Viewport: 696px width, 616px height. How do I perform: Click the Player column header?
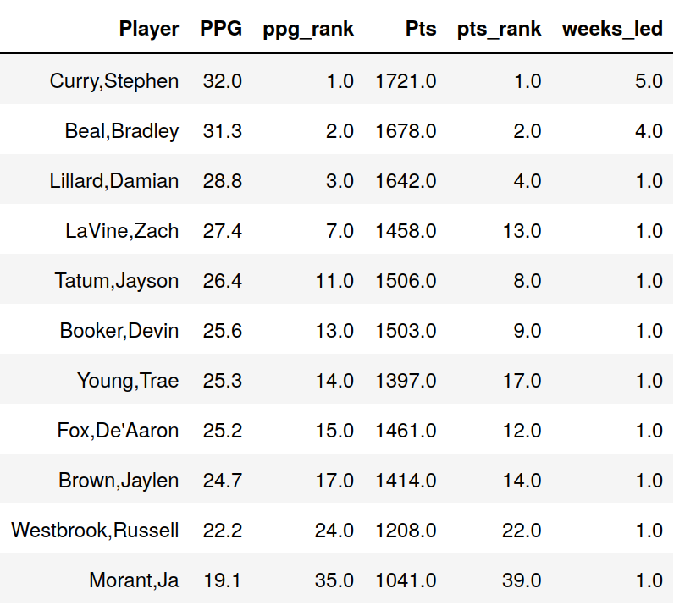149,30
